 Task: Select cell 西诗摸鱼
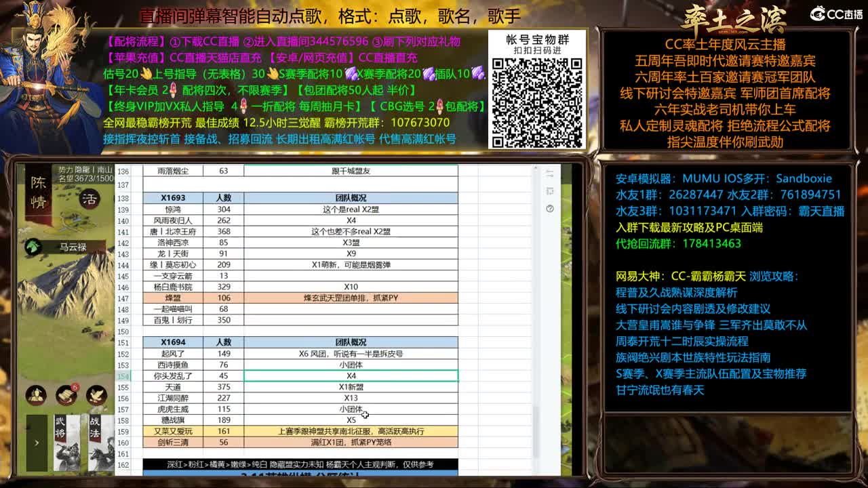(173, 365)
